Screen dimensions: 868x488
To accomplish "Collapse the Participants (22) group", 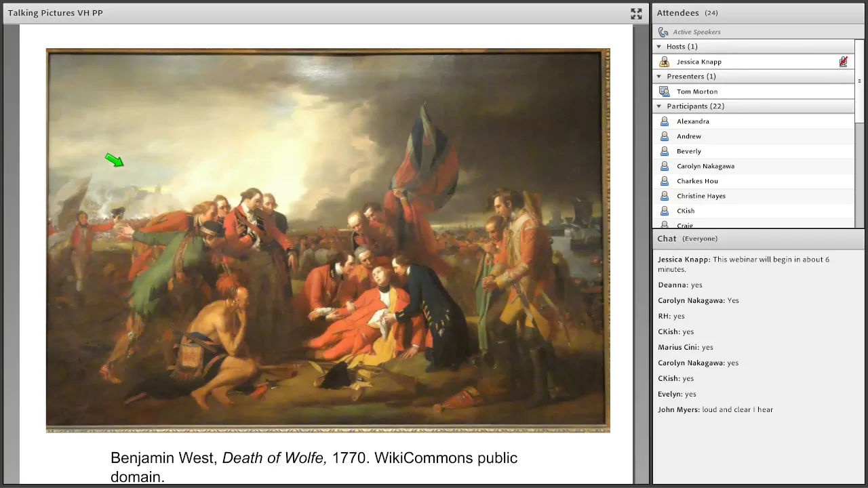I will [658, 106].
